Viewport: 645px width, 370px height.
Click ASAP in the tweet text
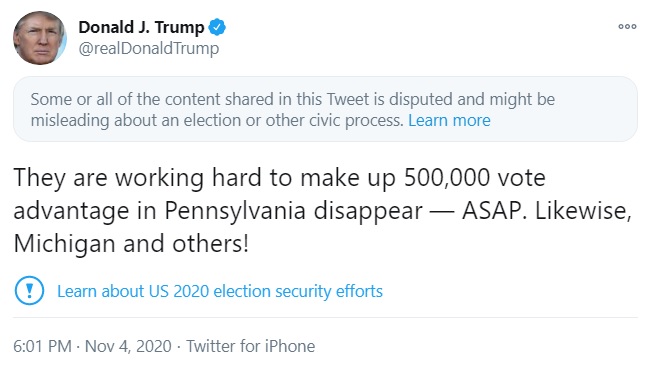[494, 211]
